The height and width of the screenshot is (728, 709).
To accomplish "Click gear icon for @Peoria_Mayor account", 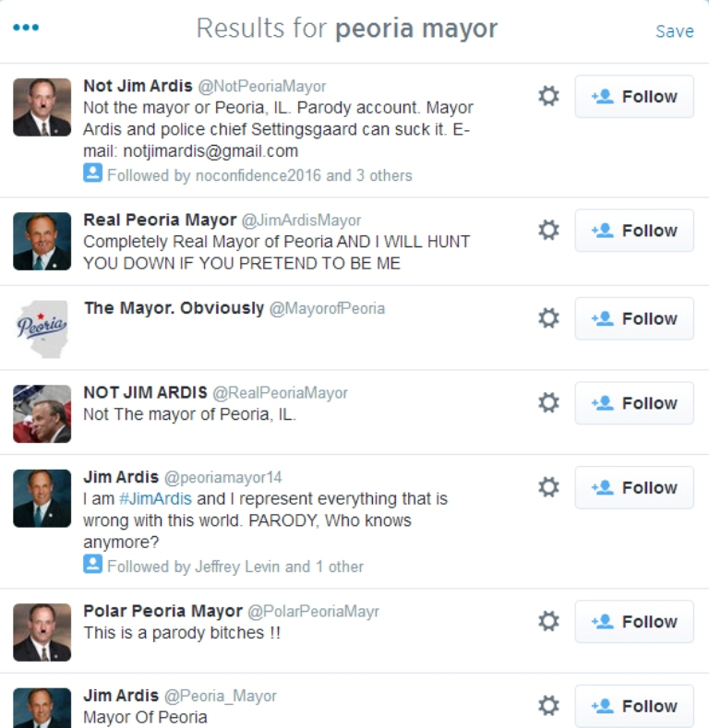I will click(x=548, y=706).
